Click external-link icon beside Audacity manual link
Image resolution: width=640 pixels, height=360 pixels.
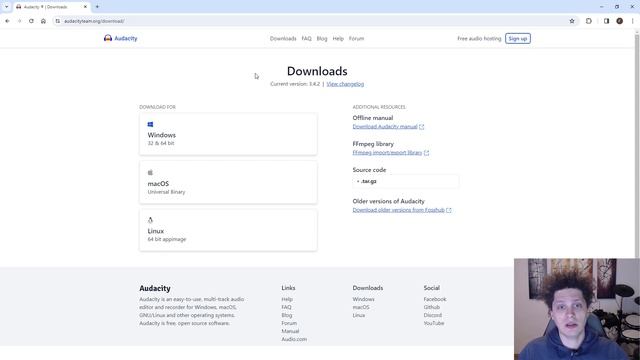(x=422, y=127)
